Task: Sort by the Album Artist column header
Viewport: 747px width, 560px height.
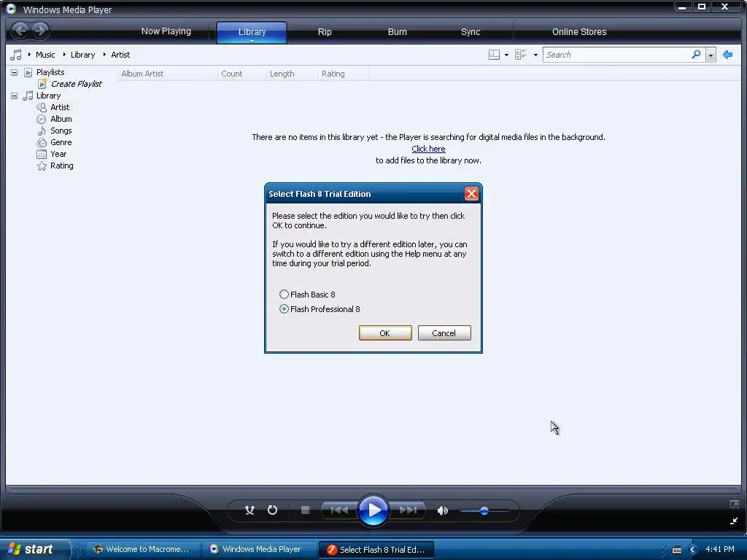Action: (x=167, y=74)
